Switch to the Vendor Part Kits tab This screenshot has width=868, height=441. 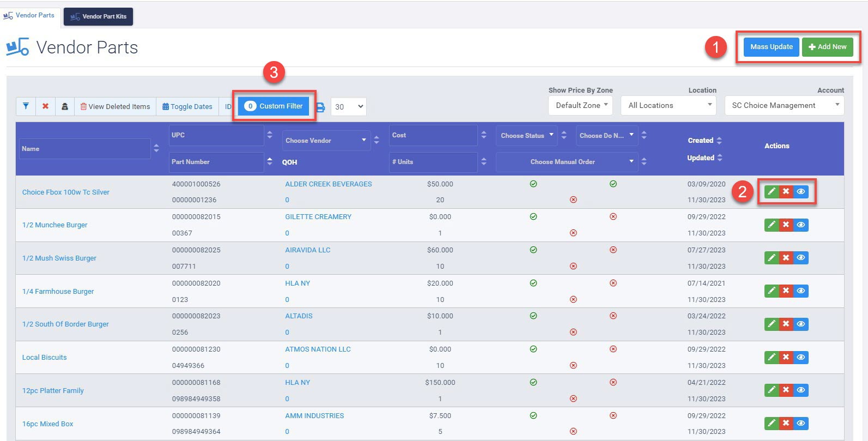(99, 16)
